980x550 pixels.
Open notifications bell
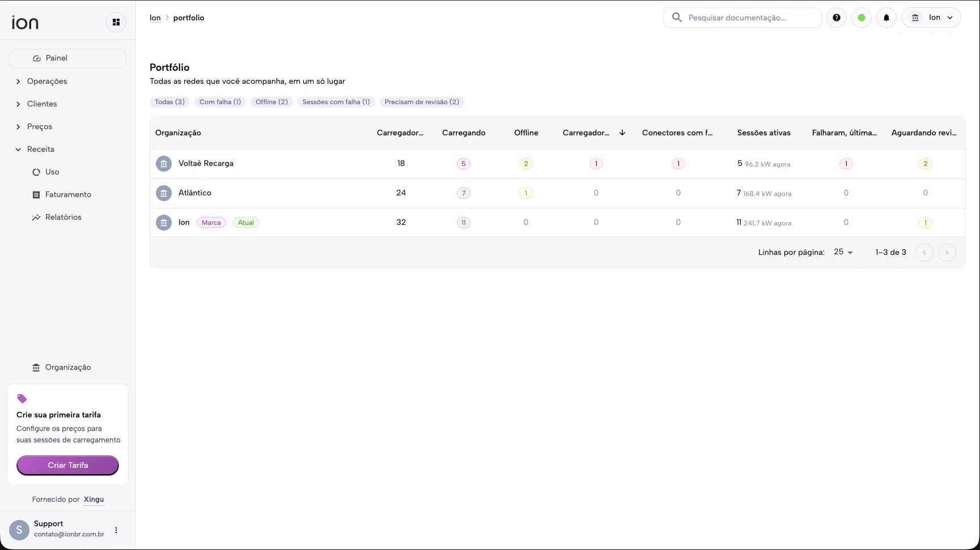(886, 18)
